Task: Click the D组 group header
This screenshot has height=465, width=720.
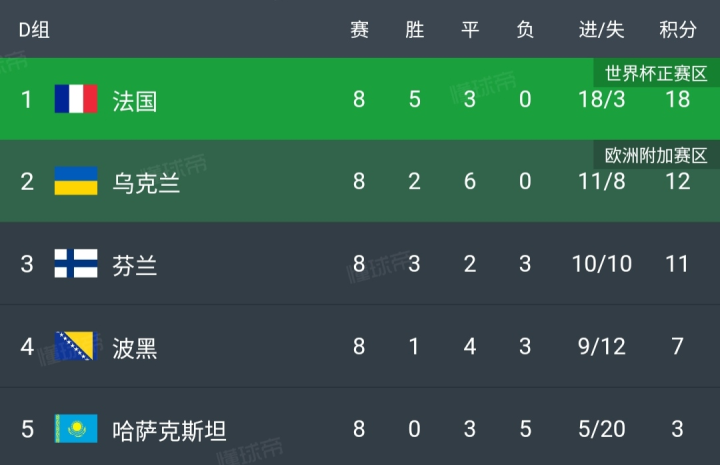Action: click(34, 30)
